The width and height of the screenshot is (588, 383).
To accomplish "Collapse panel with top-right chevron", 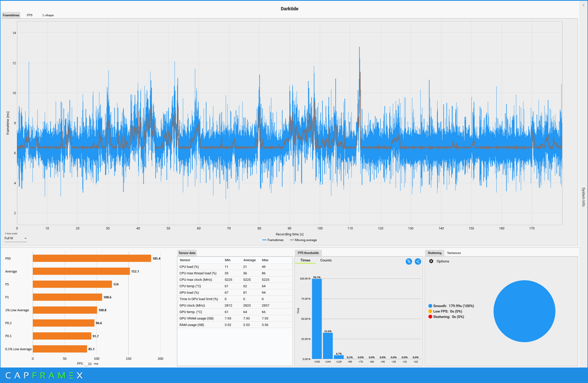I will click(583, 5).
